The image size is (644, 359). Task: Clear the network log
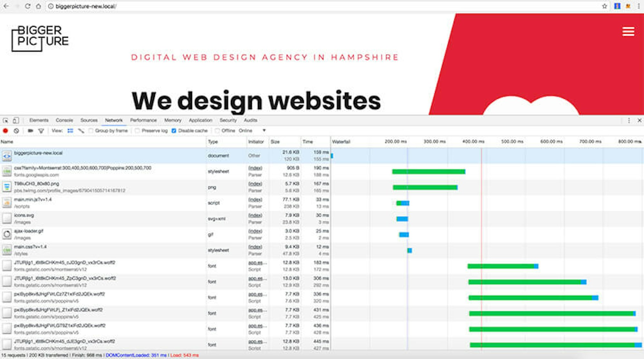point(16,131)
